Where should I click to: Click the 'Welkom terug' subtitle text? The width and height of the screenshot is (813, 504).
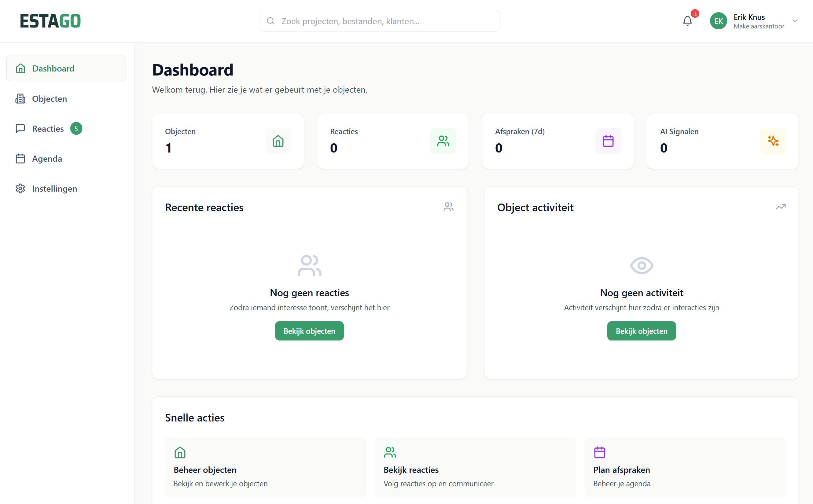click(260, 90)
